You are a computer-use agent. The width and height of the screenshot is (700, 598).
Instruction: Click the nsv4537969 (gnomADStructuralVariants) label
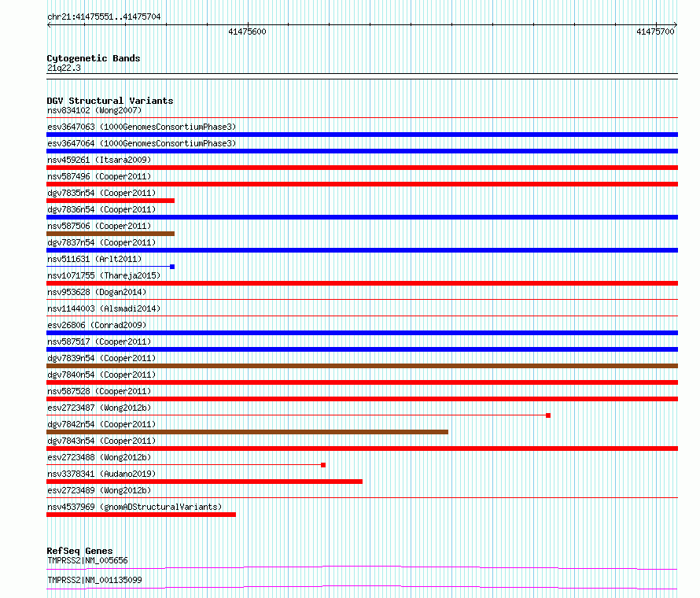(x=134, y=507)
